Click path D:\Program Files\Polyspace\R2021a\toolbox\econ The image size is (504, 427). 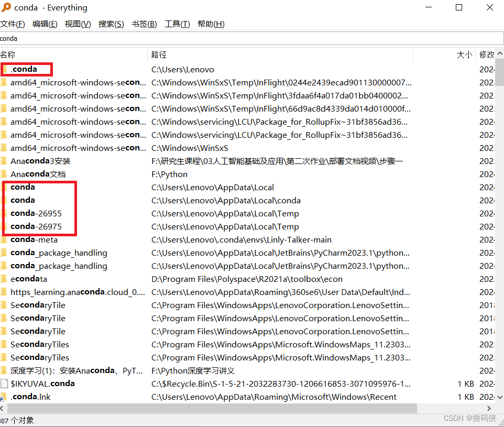tap(247, 279)
